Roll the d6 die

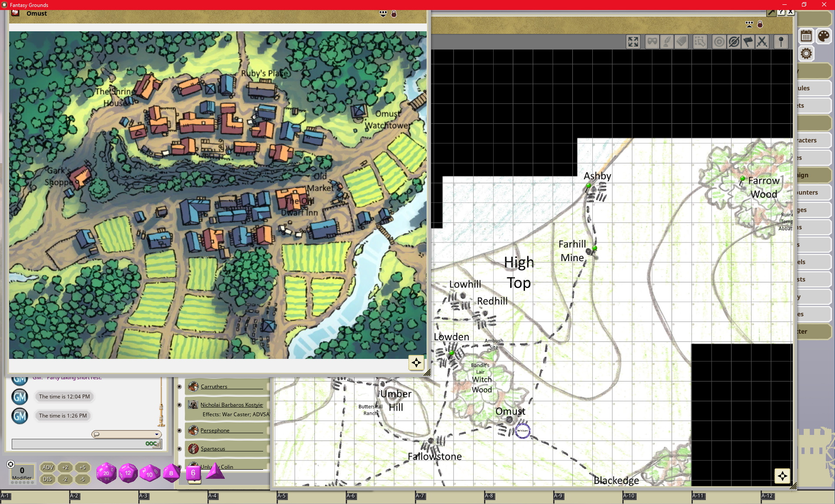pos(193,473)
